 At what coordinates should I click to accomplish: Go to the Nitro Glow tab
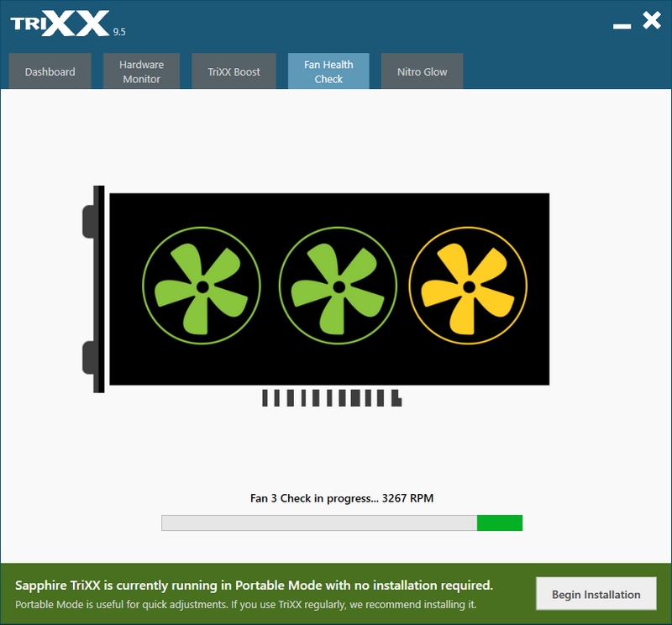point(422,71)
